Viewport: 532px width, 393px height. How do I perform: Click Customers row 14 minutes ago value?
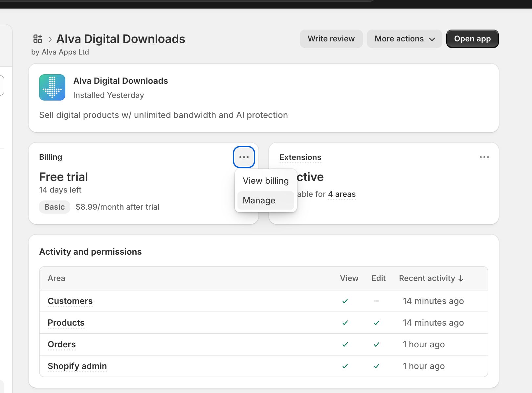[433, 301]
